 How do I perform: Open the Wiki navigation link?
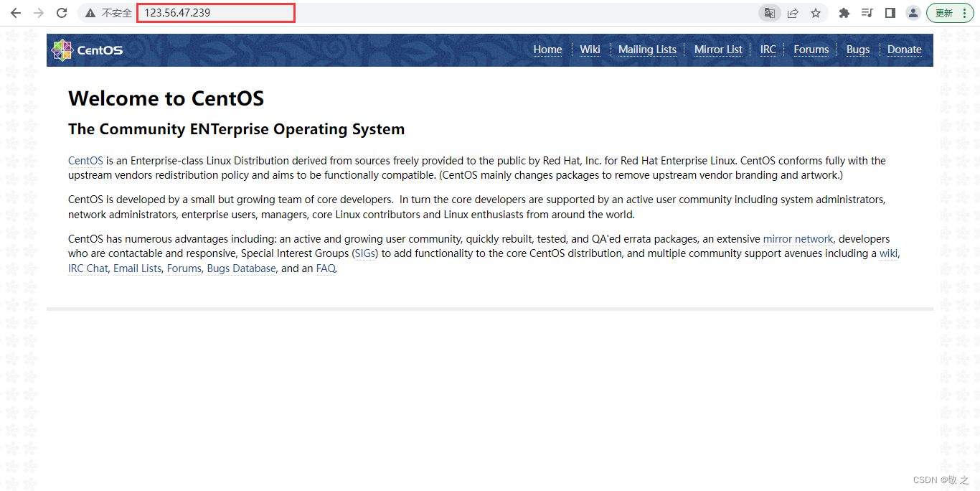[x=590, y=50]
